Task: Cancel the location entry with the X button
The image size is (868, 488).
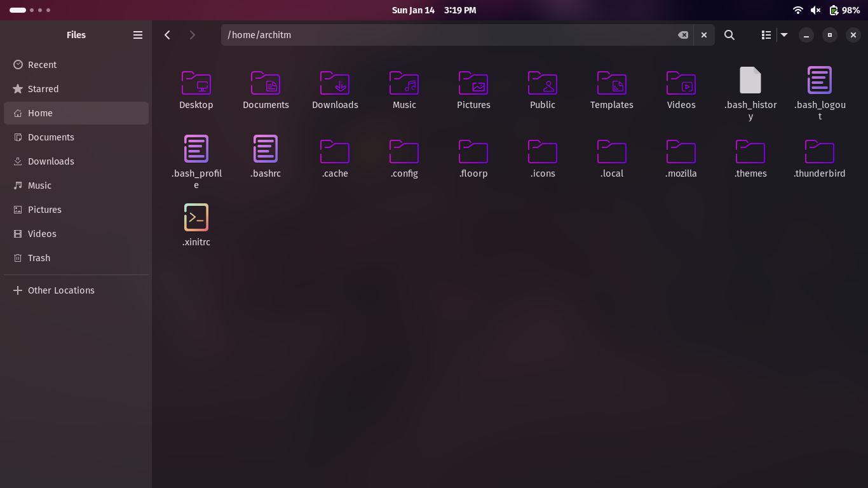Action: pyautogui.click(x=704, y=35)
